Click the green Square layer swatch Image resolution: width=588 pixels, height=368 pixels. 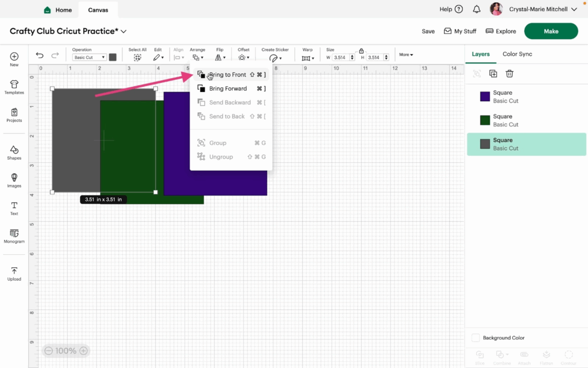485,120
